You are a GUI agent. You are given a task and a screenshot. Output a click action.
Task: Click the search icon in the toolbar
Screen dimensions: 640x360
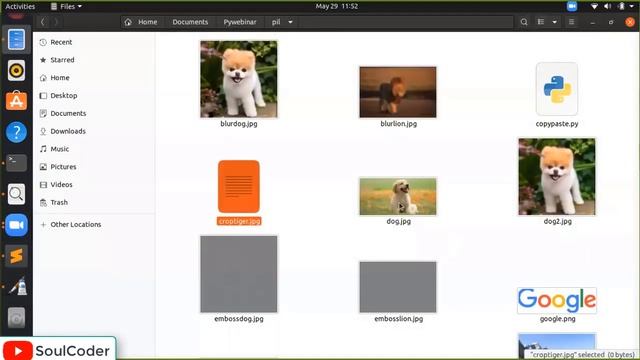click(x=524, y=22)
